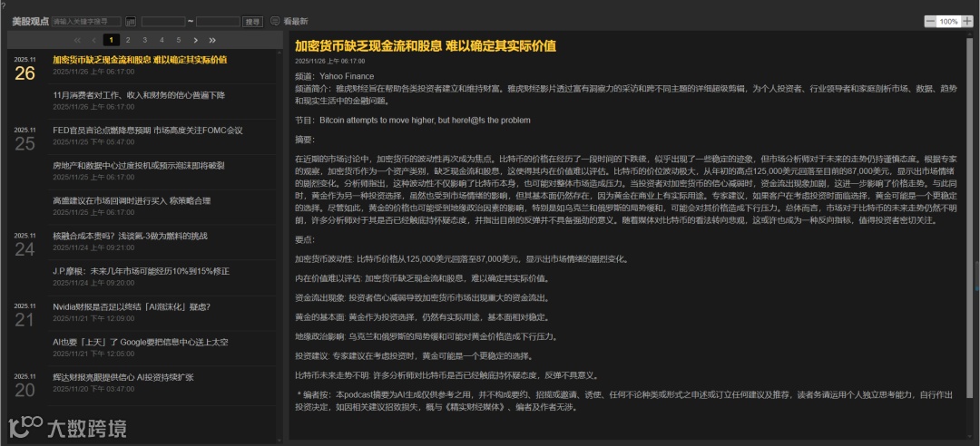Click article timestamp 2025/11/26 上午 06:17:00 in right pane
The height and width of the screenshot is (446, 980).
click(330, 62)
